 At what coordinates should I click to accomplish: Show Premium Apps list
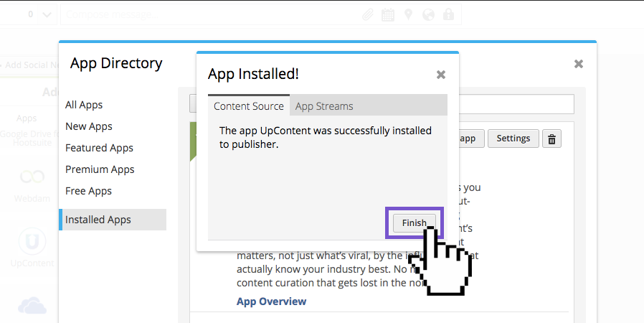pos(100,169)
